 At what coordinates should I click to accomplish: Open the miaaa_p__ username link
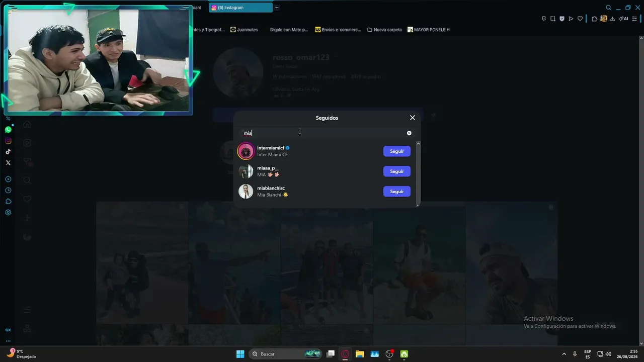tap(268, 168)
